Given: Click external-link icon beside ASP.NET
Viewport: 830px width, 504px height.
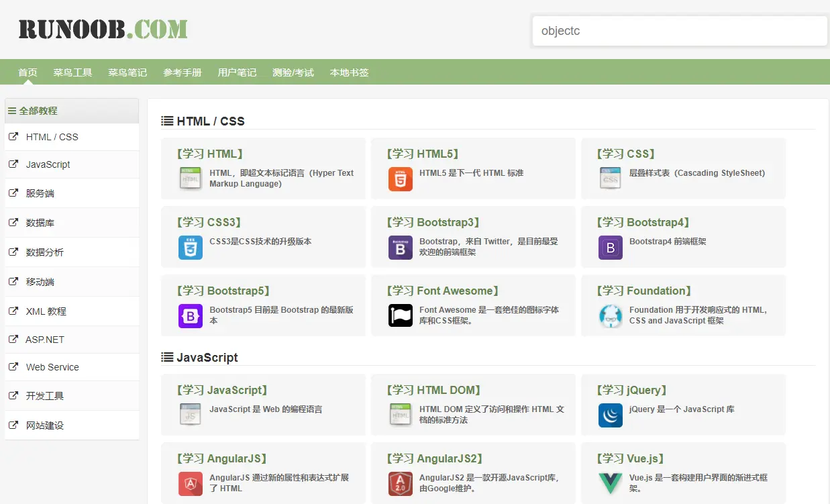Looking at the screenshot, I should click(13, 339).
